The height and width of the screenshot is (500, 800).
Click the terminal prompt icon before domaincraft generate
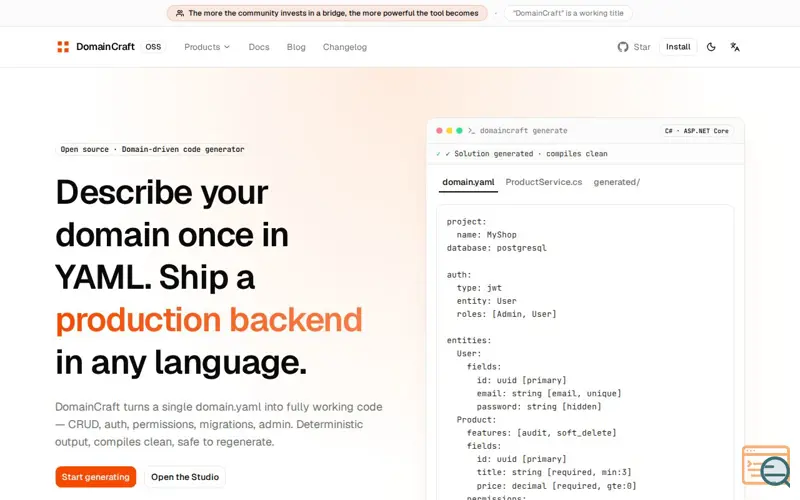point(471,131)
